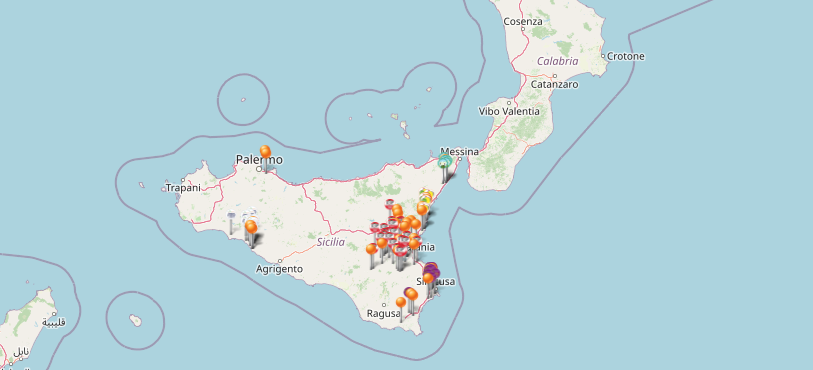This screenshot has height=370, width=813.
Task: Click the Trapani city label
Action: tap(183, 188)
